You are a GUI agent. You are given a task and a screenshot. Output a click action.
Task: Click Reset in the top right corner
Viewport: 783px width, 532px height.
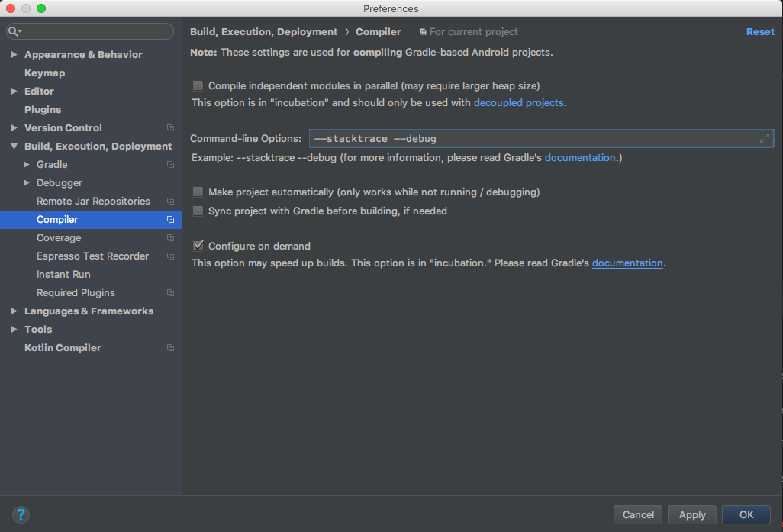coord(760,31)
